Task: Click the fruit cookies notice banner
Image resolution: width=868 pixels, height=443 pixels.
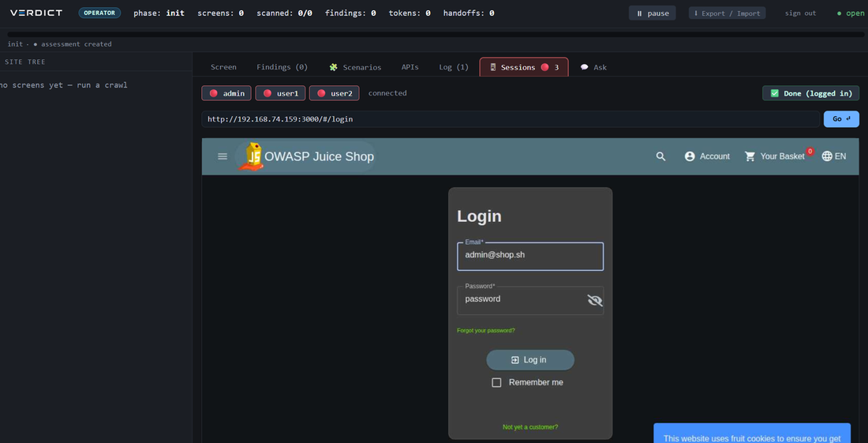Action: 752,434
